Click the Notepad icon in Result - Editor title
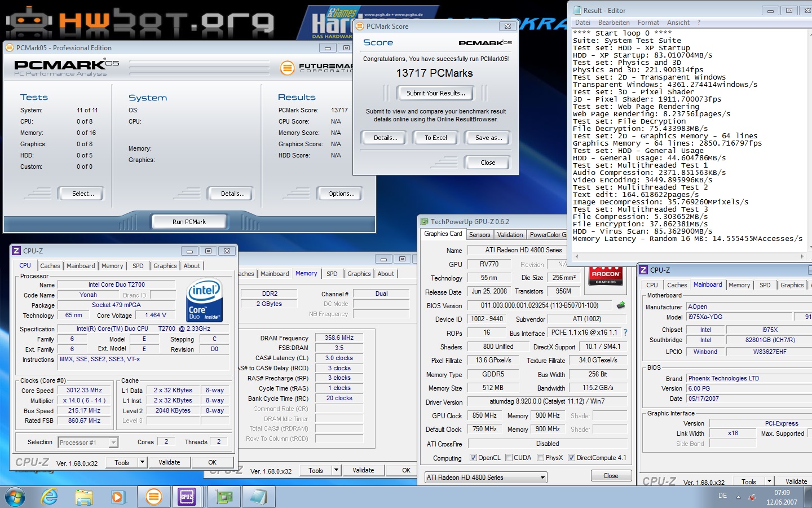 pyautogui.click(x=577, y=10)
